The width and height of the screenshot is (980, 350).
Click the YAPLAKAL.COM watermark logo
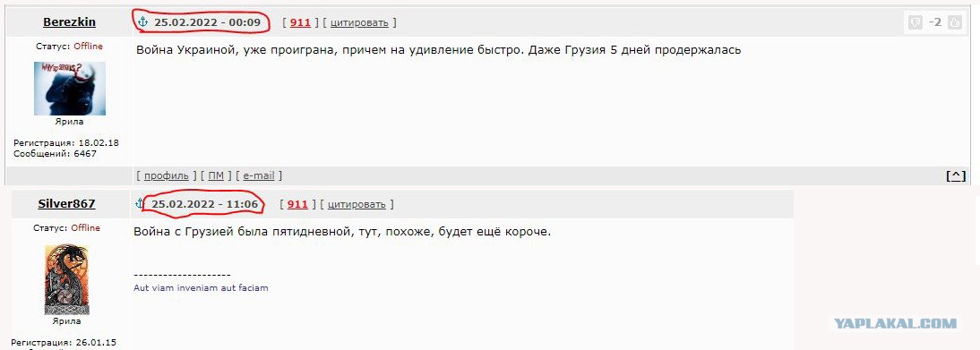(896, 323)
